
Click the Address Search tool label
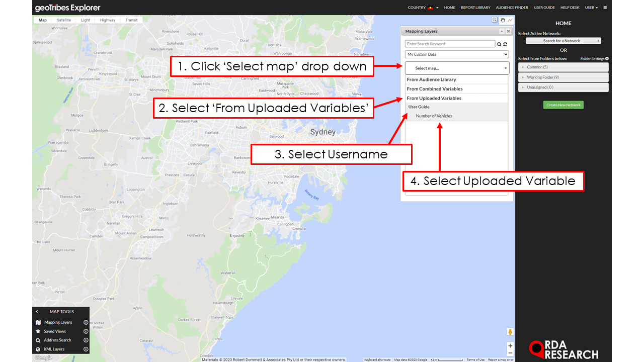click(57, 340)
